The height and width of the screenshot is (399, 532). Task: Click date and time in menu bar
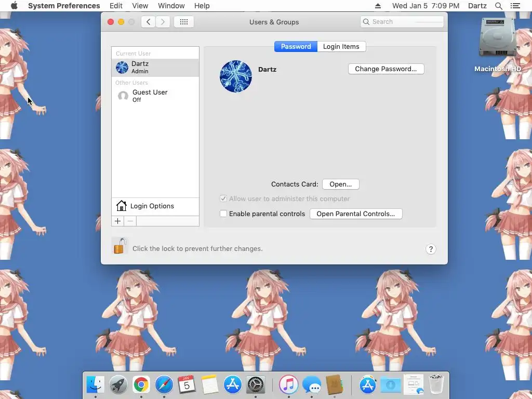point(425,6)
